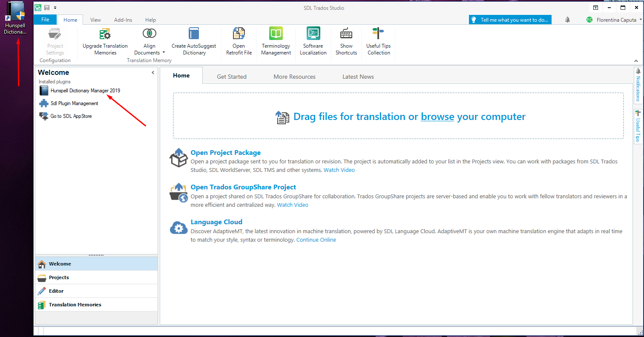Click the notifications bell in ribbon header
The height and width of the screenshot is (337, 644).
click(567, 20)
